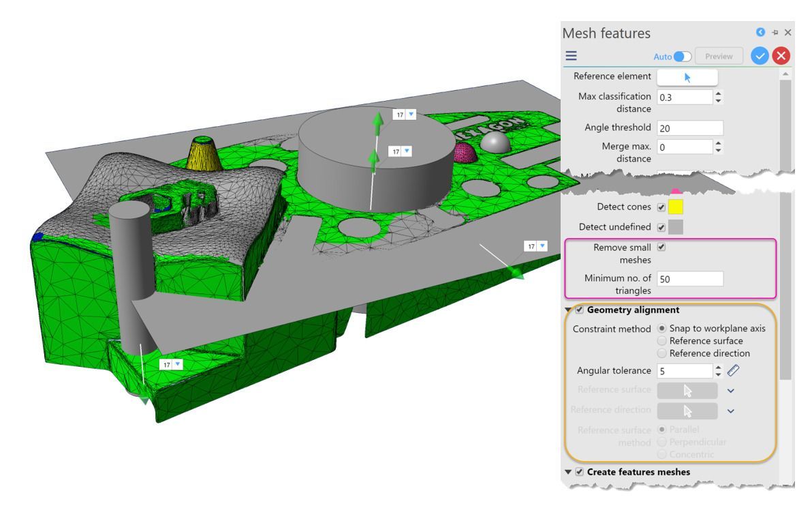
Task: Open the yellow cones color swatch
Action: (x=676, y=207)
